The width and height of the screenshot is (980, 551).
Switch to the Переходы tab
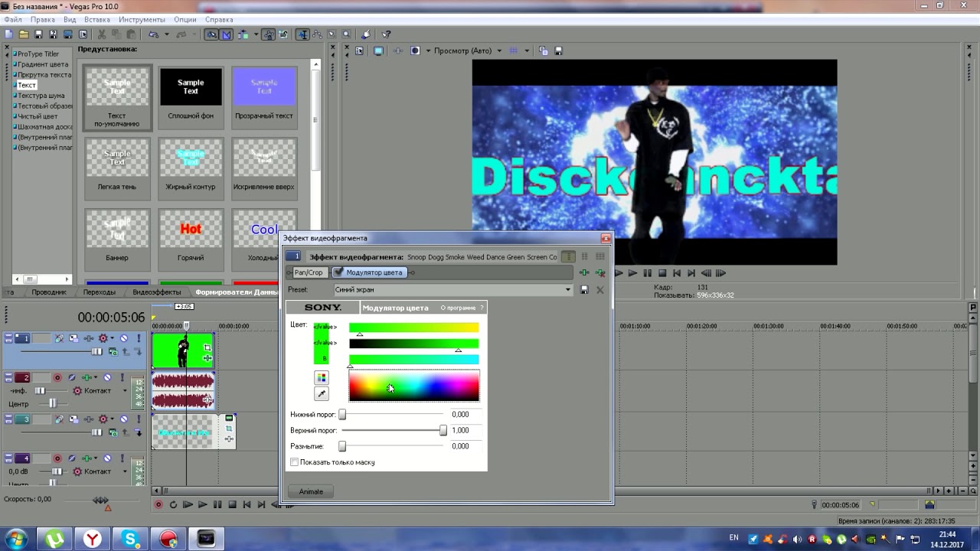(100, 292)
